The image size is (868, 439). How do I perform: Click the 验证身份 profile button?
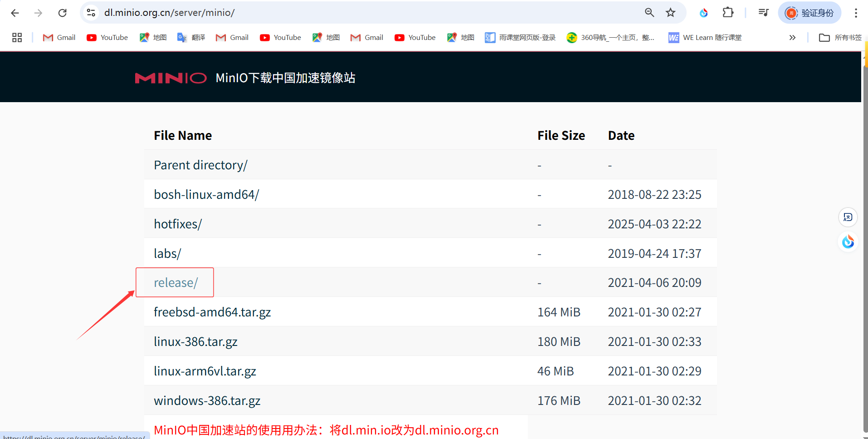click(x=810, y=13)
